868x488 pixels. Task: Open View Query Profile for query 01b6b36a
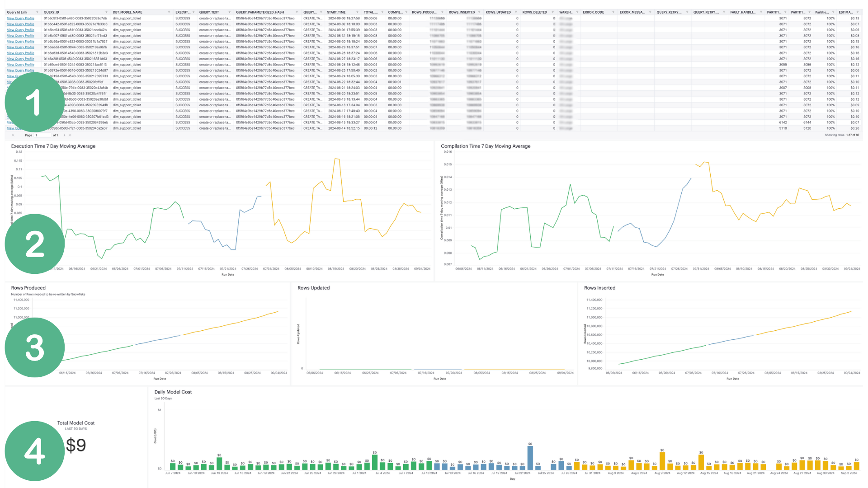pos(20,42)
